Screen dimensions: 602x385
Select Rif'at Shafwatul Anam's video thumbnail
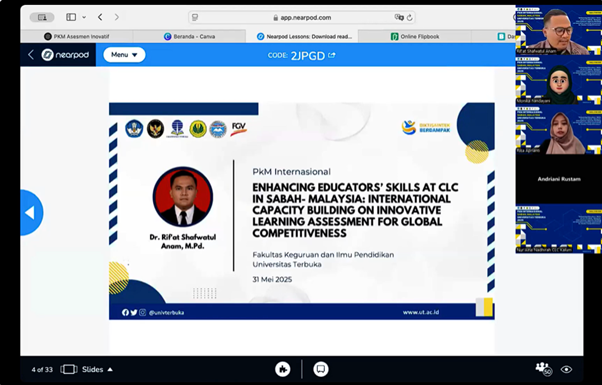558,30
